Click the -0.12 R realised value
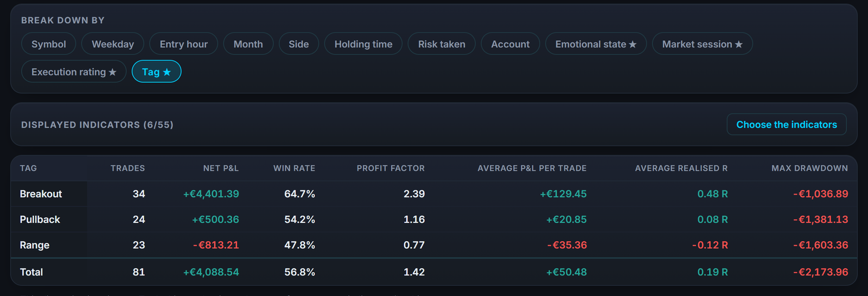The width and height of the screenshot is (868, 296). (x=710, y=245)
